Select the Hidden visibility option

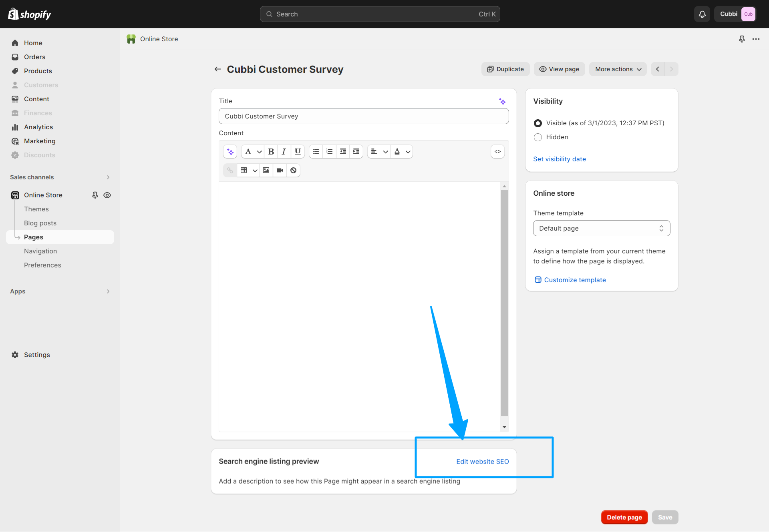[x=538, y=137]
